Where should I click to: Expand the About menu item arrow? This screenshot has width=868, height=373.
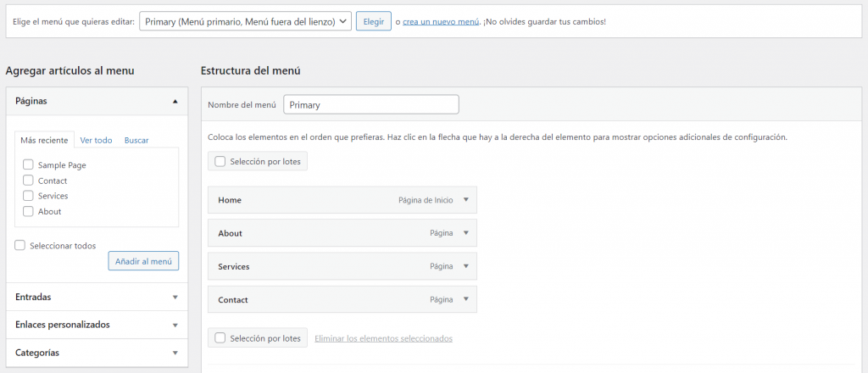click(x=465, y=233)
